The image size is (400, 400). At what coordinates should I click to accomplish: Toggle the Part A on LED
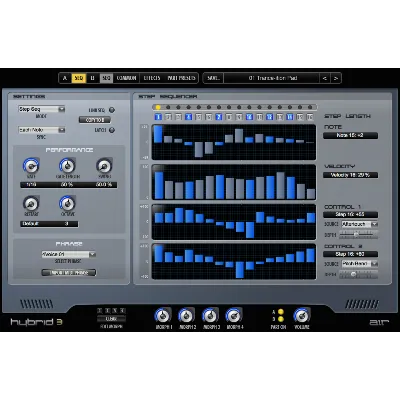pyautogui.click(x=281, y=312)
